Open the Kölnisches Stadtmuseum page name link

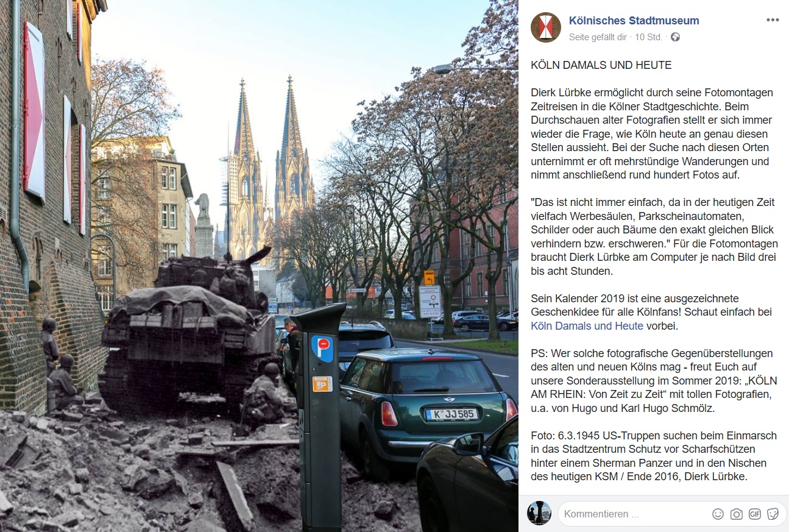pos(634,21)
